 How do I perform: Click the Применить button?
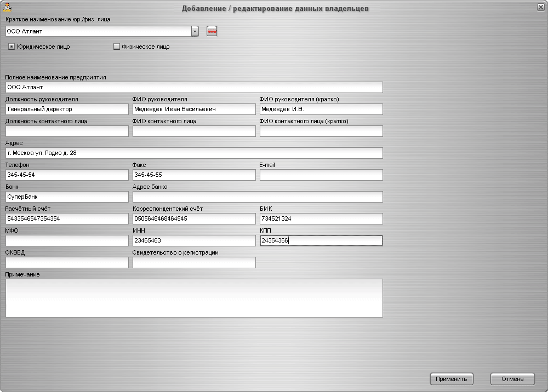tap(452, 379)
